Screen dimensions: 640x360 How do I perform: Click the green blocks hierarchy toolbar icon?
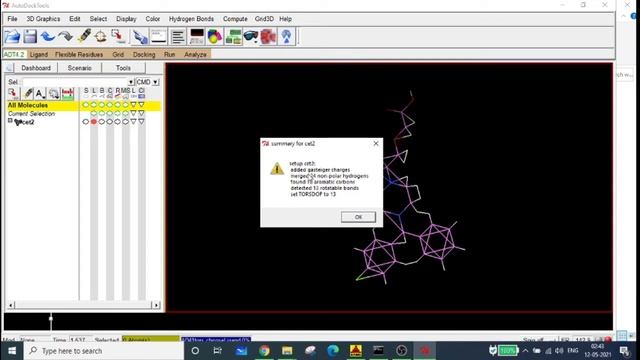pyautogui.click(x=233, y=37)
